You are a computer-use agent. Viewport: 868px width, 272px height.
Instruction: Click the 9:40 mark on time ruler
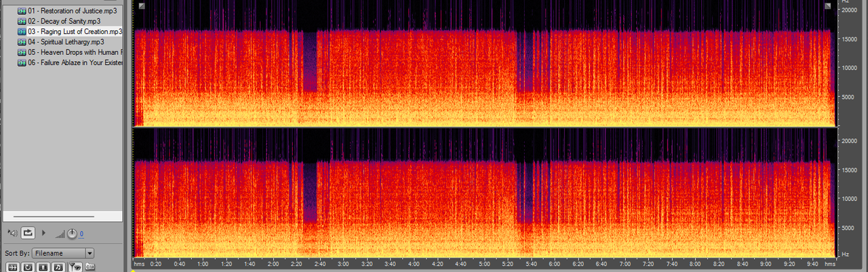click(812, 263)
